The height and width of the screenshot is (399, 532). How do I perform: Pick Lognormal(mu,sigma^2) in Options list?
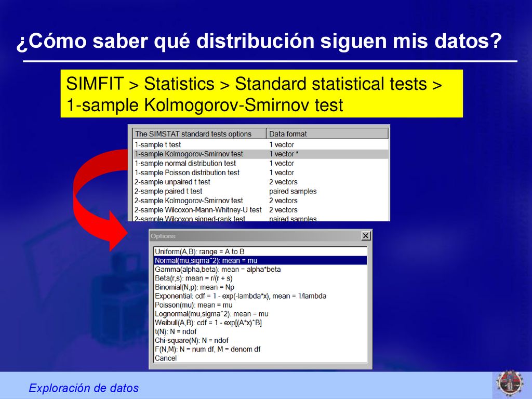pyautogui.click(x=260, y=314)
